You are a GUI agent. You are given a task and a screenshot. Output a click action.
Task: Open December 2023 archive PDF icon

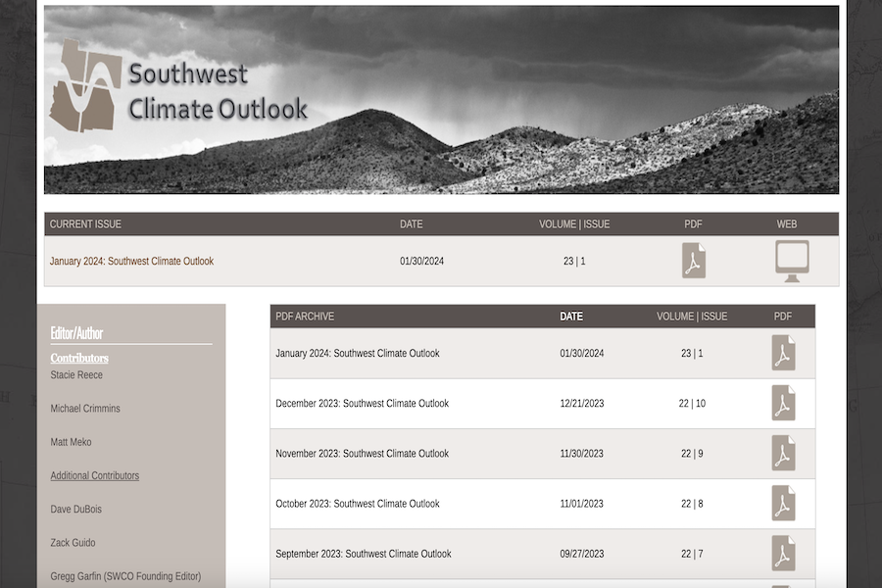(x=783, y=403)
